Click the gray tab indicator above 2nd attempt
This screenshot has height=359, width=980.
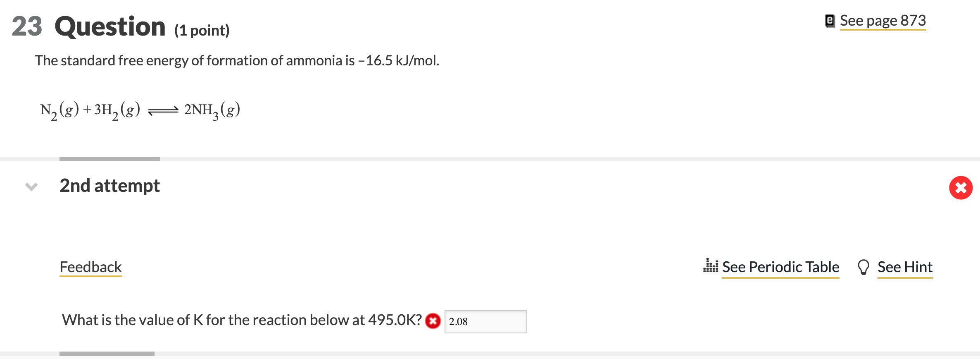pos(109,159)
